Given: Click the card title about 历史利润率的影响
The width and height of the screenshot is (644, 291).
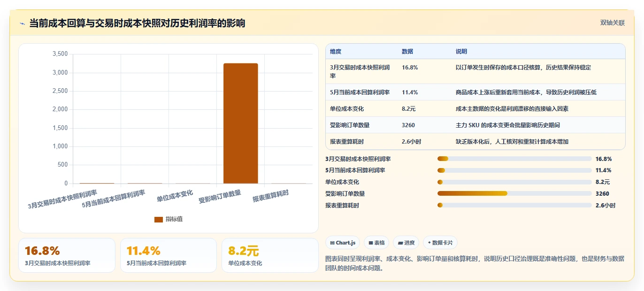Looking at the screenshot, I should pos(137,23).
